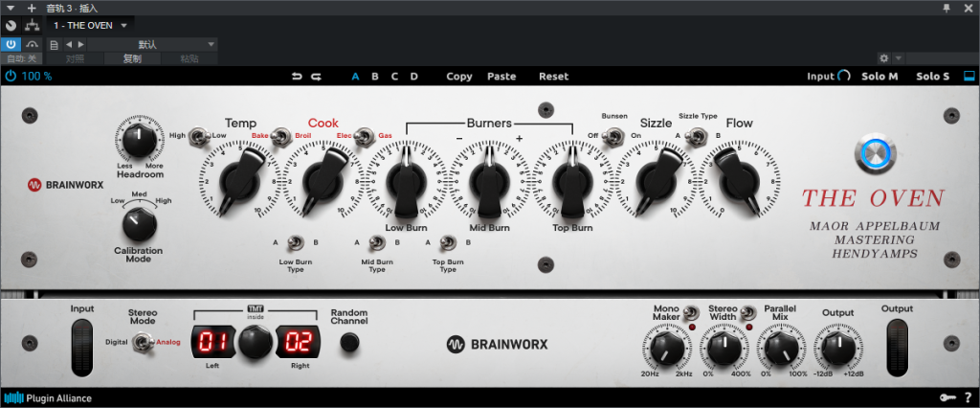Click the half-filled circle mix icon
The width and height of the screenshot is (980, 408).
[x=11, y=26]
